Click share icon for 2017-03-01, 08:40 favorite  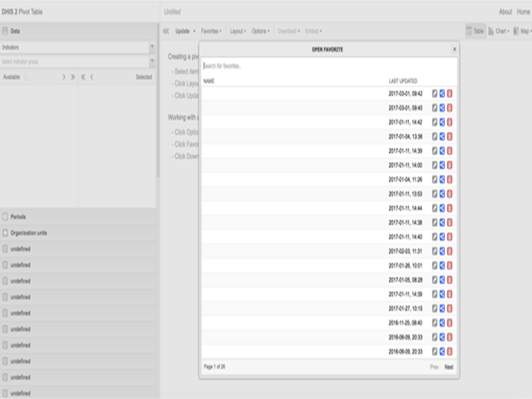pos(442,108)
